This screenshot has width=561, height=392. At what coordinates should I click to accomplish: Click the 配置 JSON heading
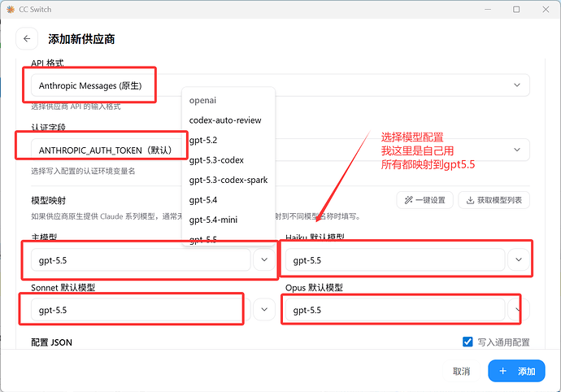(51, 342)
